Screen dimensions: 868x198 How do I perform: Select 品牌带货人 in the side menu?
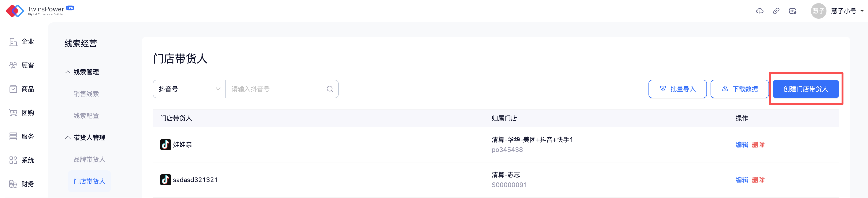tap(89, 159)
